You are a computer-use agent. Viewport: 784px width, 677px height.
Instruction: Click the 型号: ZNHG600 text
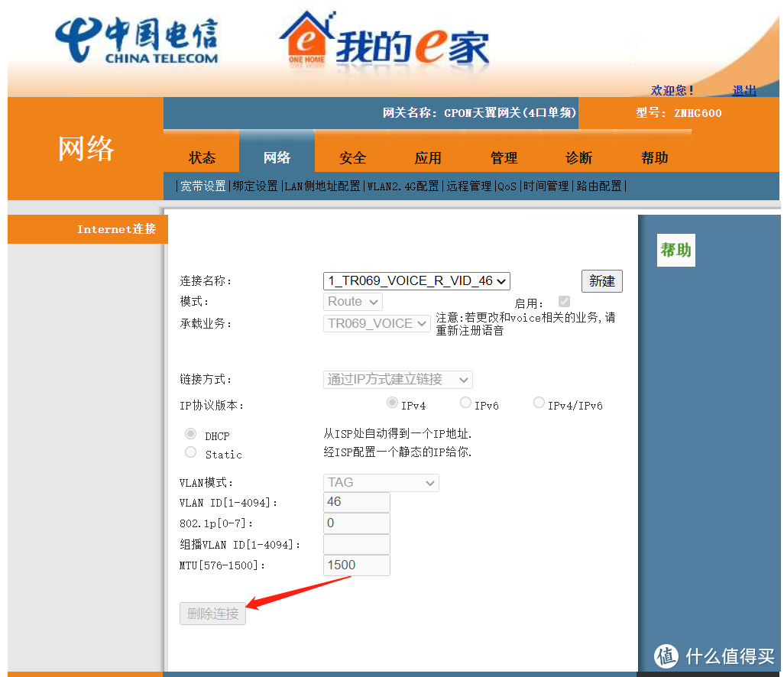(679, 113)
